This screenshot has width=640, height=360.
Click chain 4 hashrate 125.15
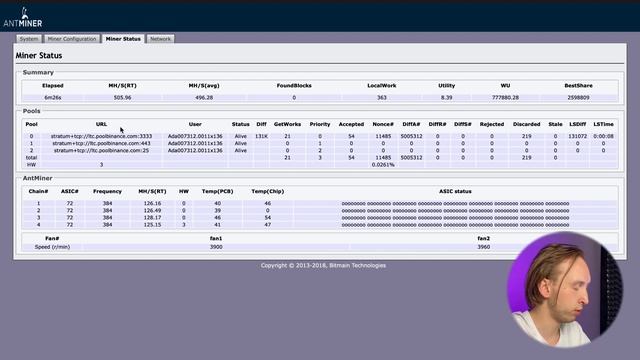[x=152, y=225]
